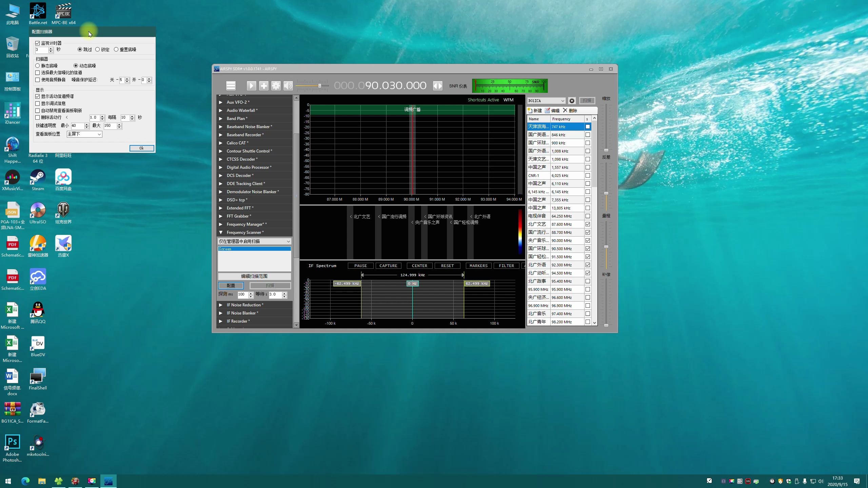Screen dimensions: 868x488
Task: Select 静态底噪 radio button
Action: (38, 66)
